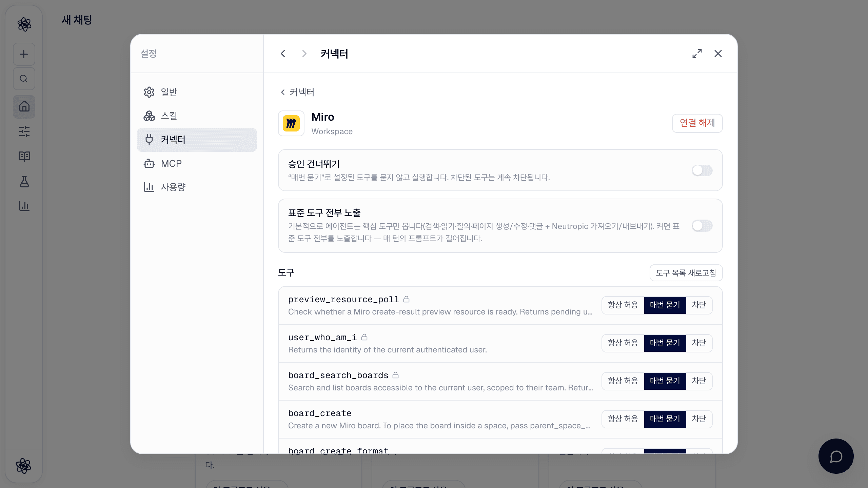Image resolution: width=868 pixels, height=488 pixels.
Task: Click the lock icon next to preview_resource_poll
Action: click(x=407, y=299)
